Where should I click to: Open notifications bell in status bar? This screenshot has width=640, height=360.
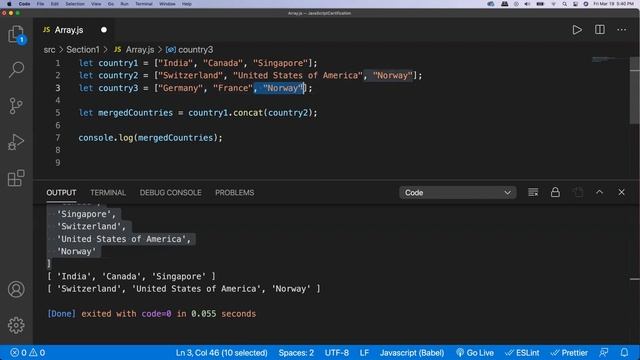(624, 353)
